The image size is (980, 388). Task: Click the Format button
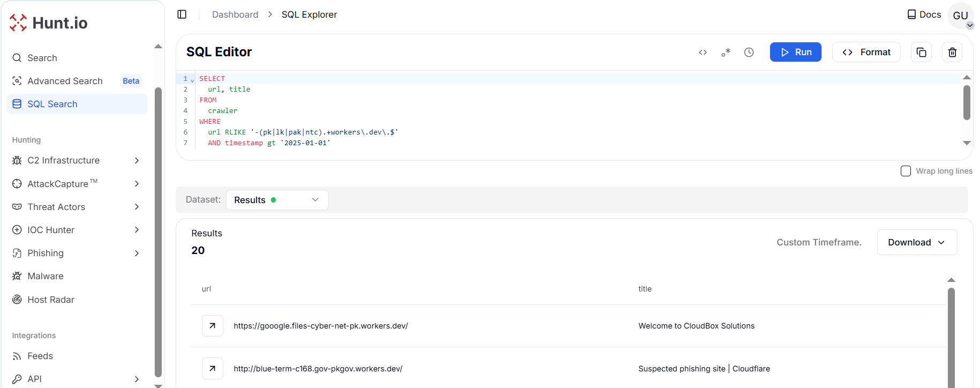(x=866, y=52)
